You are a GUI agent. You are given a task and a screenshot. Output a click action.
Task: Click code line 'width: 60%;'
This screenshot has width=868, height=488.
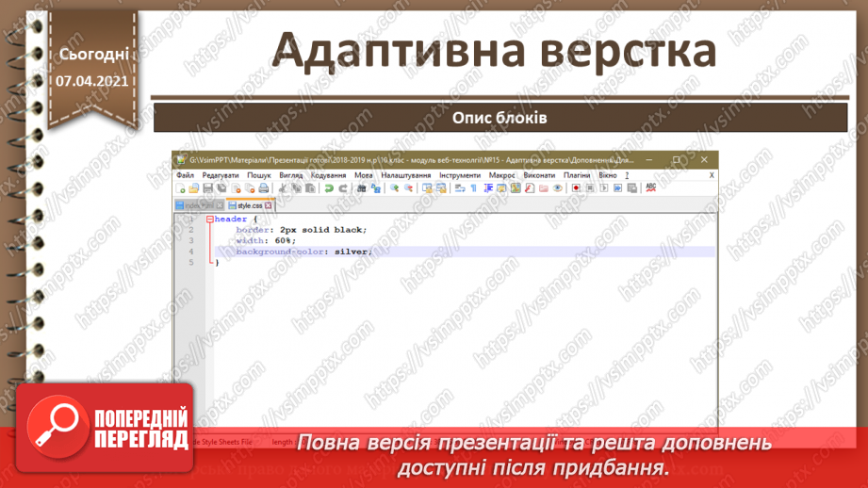tap(266, 240)
